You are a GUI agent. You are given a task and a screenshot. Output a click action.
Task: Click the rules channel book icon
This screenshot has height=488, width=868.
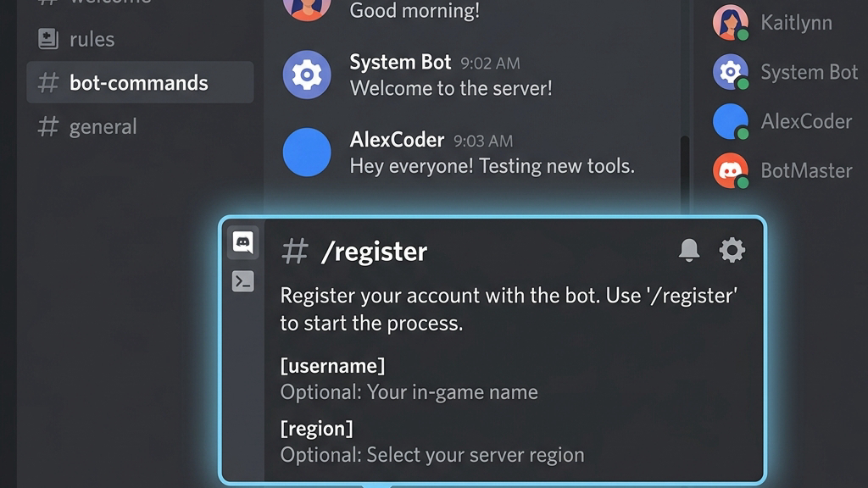click(48, 39)
